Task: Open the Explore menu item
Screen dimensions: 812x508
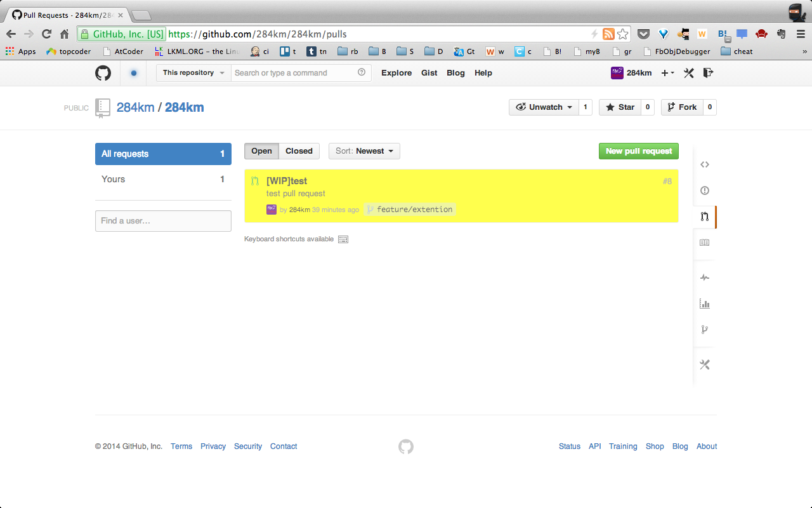Action: (396, 73)
